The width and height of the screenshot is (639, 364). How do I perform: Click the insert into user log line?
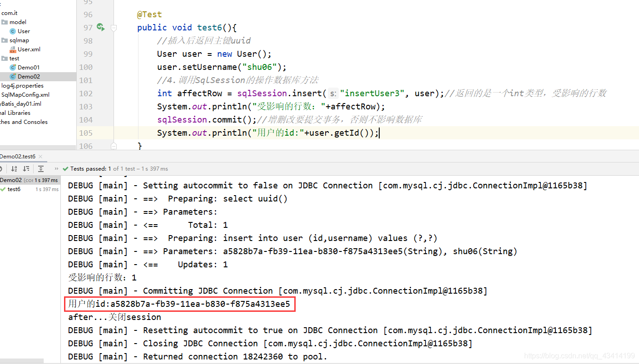coord(253,238)
